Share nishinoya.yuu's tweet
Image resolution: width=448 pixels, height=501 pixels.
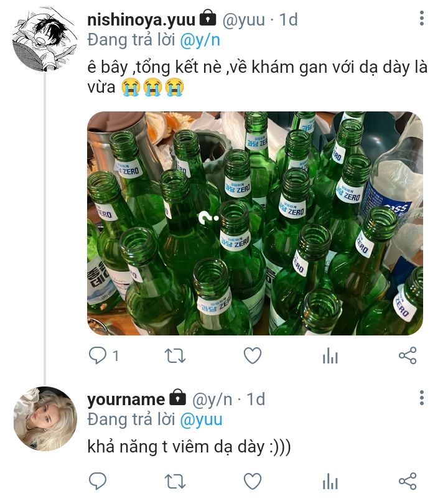[x=408, y=355]
